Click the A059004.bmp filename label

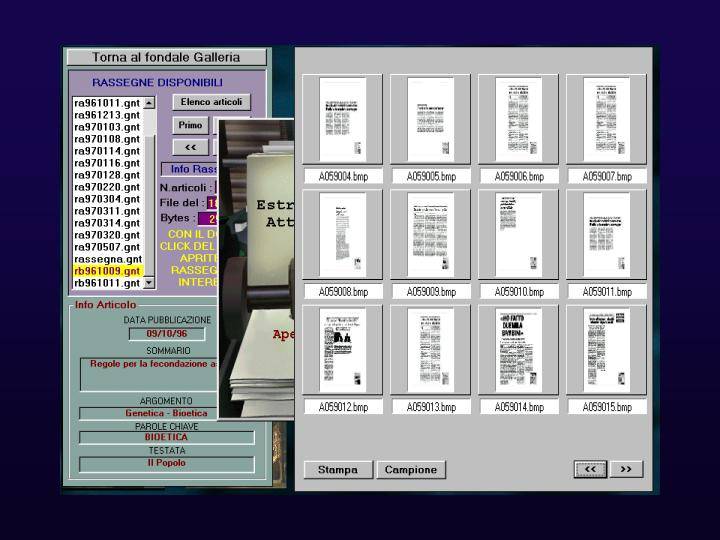pyautogui.click(x=343, y=176)
